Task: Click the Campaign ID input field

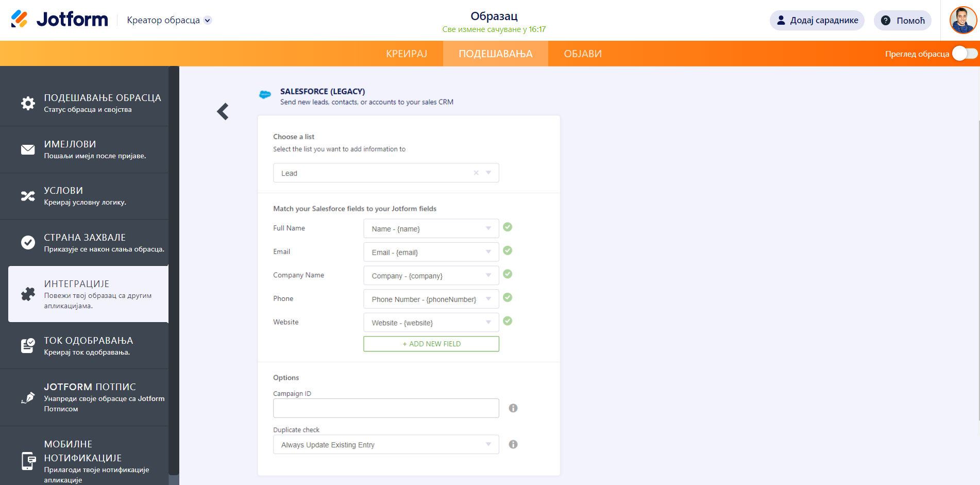Action: coord(386,408)
